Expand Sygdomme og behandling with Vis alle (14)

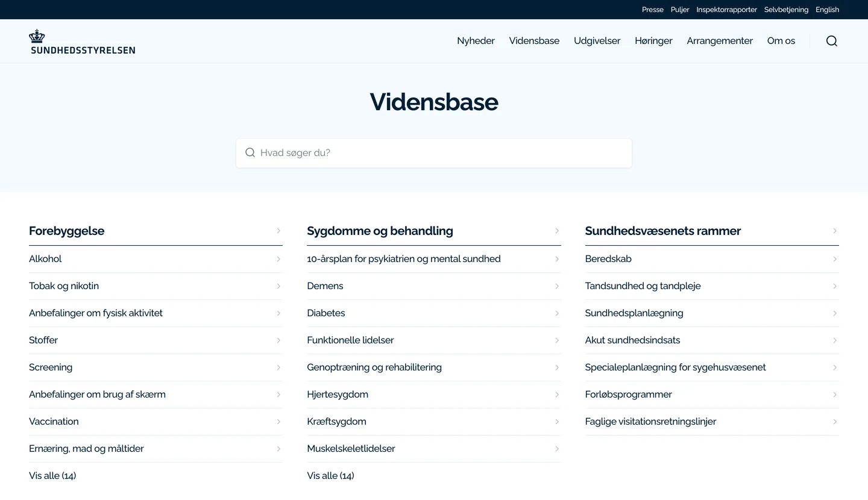click(330, 476)
